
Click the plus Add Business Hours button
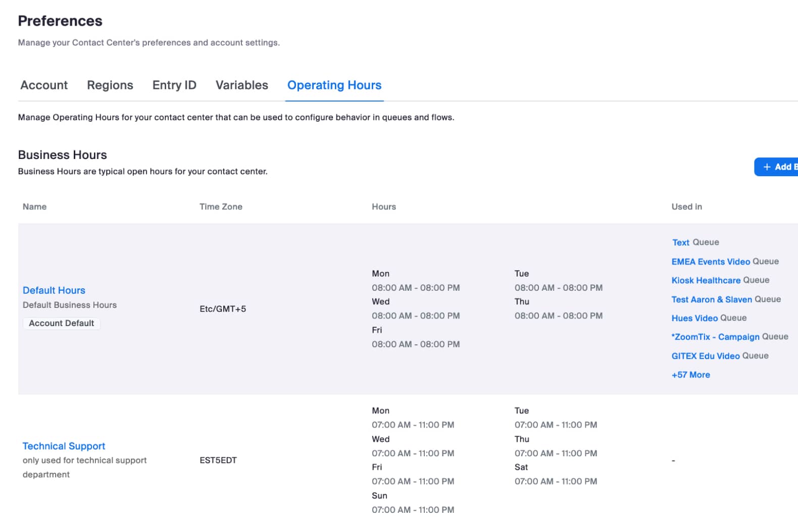778,167
